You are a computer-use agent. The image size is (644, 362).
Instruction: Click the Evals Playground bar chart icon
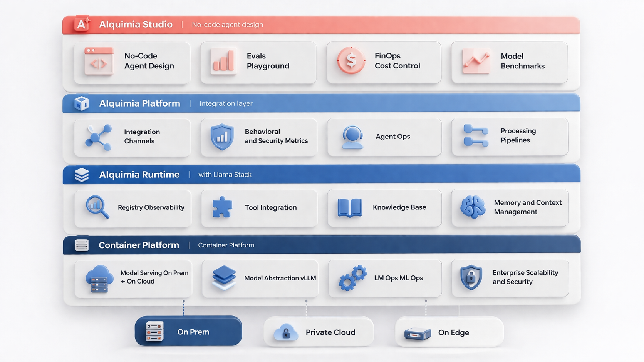pyautogui.click(x=223, y=61)
